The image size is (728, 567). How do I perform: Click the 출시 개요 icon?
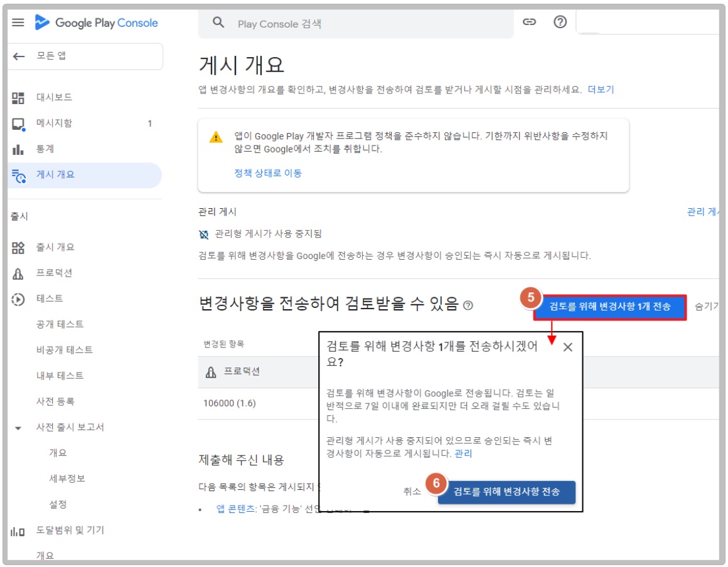(18, 248)
